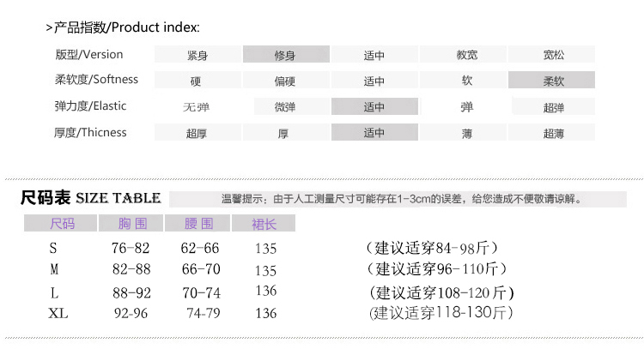Select the 偏硬 softness option
This screenshot has width=644, height=349.
coord(286,80)
